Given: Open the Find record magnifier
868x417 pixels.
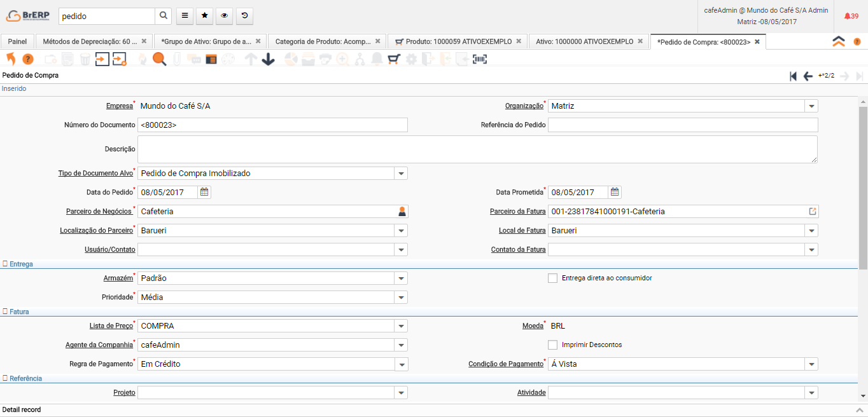Looking at the screenshot, I should coord(159,59).
